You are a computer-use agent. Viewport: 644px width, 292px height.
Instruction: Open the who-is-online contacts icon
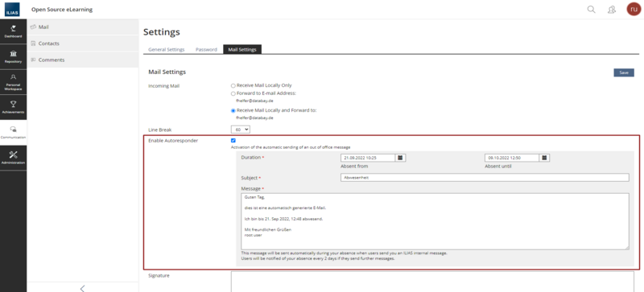click(x=612, y=10)
